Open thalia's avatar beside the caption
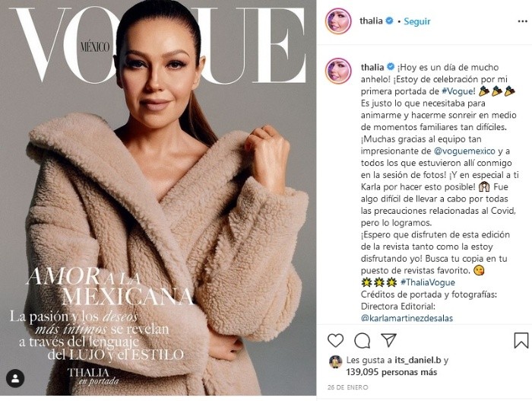 (338, 71)
